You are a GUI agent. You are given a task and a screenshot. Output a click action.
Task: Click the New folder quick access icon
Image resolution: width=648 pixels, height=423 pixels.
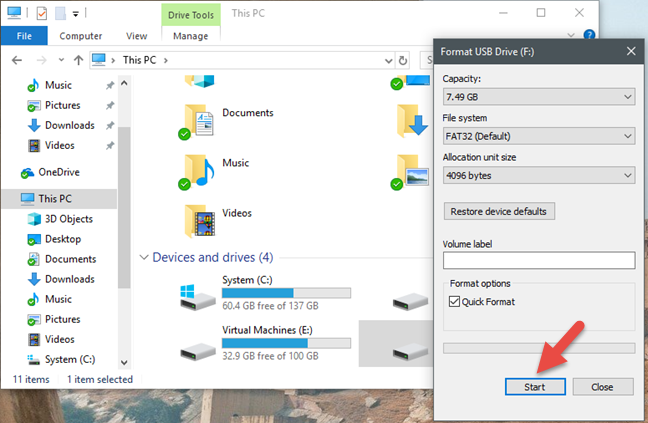tap(61, 14)
